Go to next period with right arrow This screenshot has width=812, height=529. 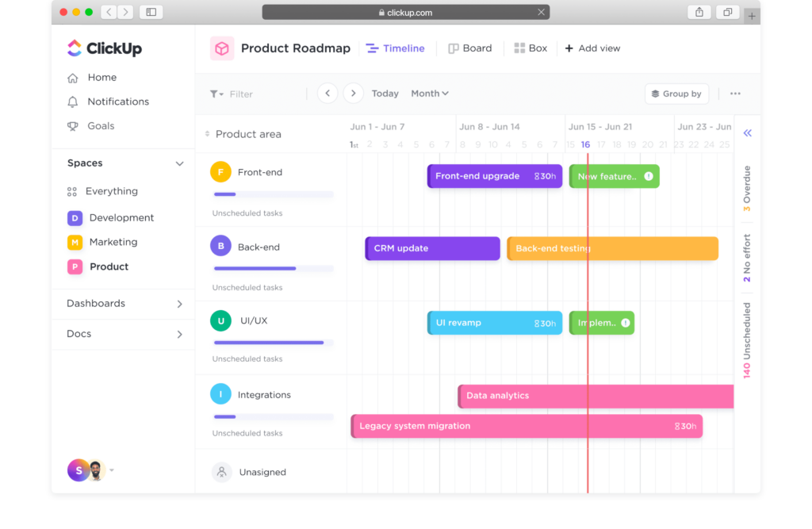(x=354, y=94)
